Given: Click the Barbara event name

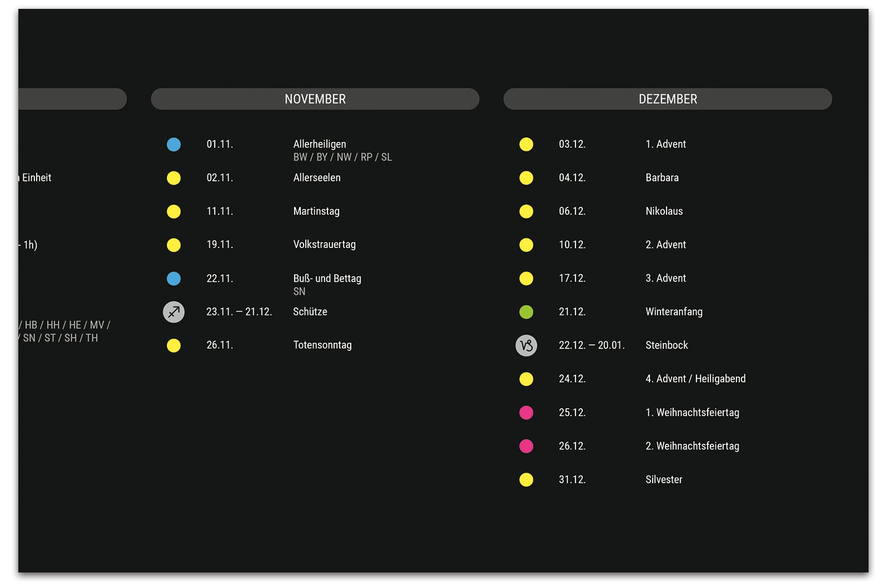Looking at the screenshot, I should [x=662, y=178].
